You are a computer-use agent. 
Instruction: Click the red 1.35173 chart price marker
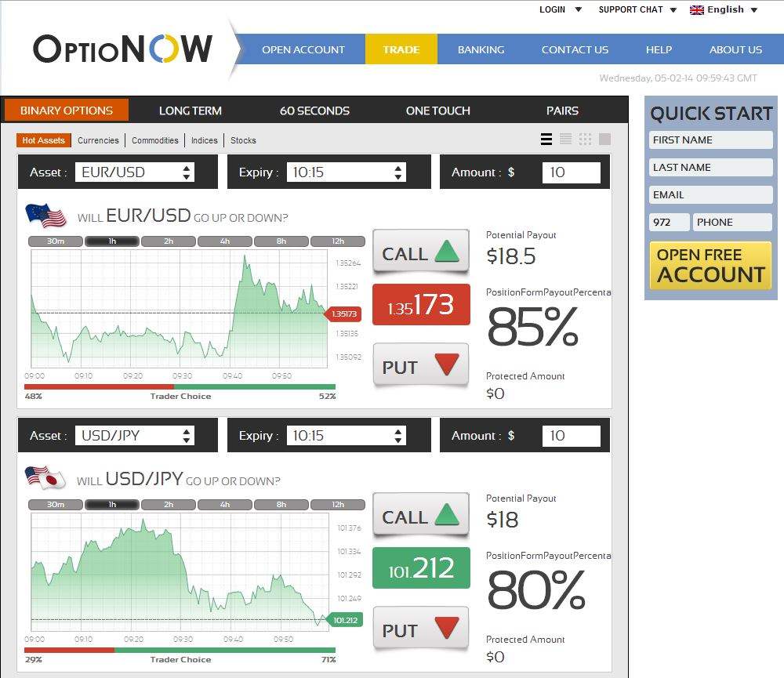pos(343,314)
